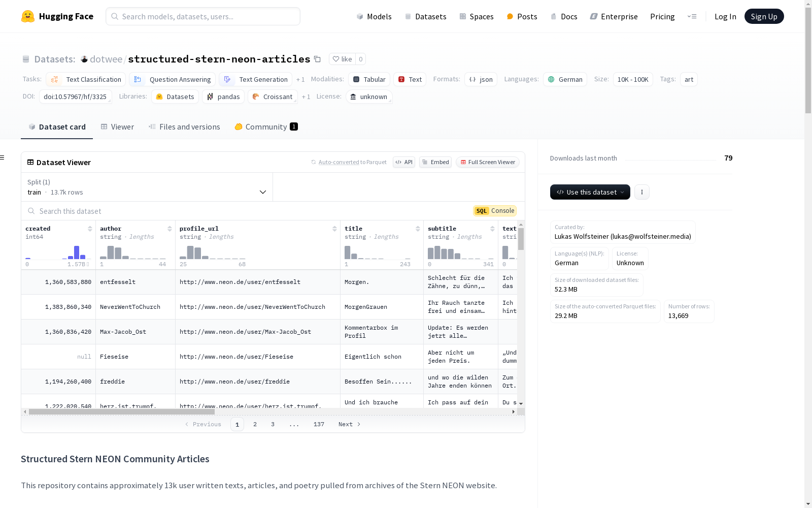Switch to the Dataset card tab
812x508 pixels.
57,127
